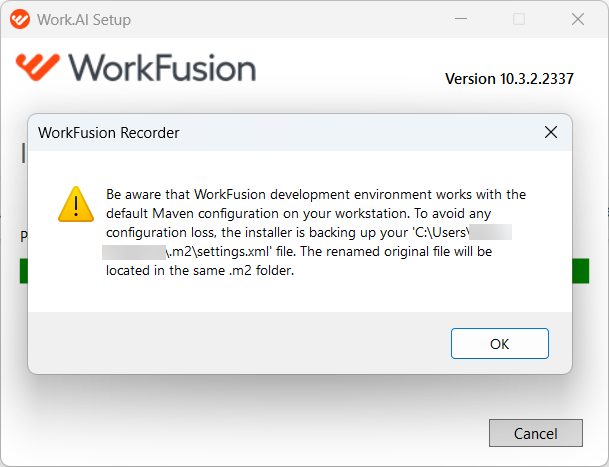Click 'located in the same .m2 folder' text
This screenshot has height=467, width=609.
(x=200, y=270)
